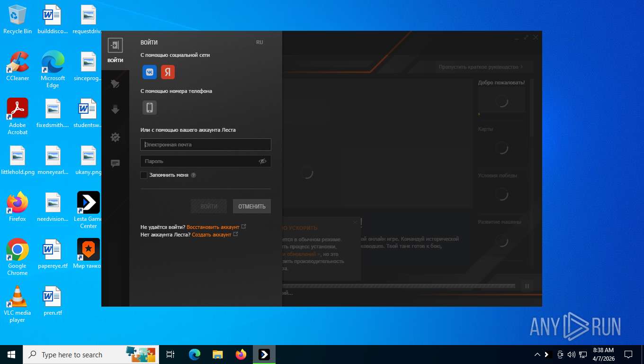Toggle password visibility eye icon

click(x=263, y=162)
